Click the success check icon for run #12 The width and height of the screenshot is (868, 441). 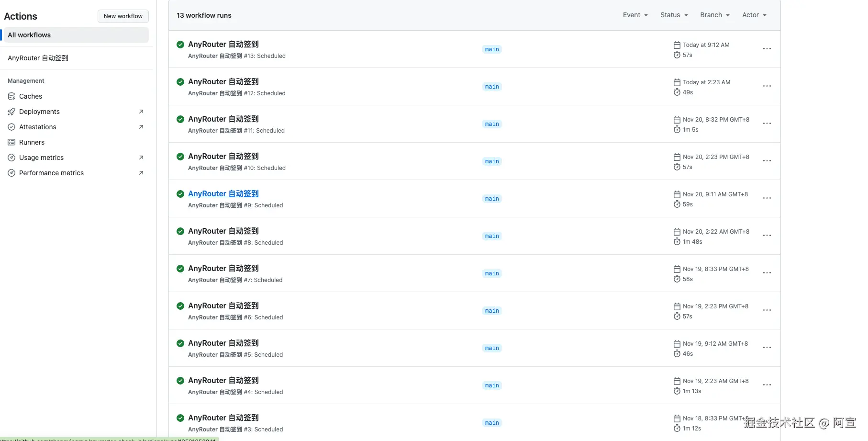(x=180, y=82)
